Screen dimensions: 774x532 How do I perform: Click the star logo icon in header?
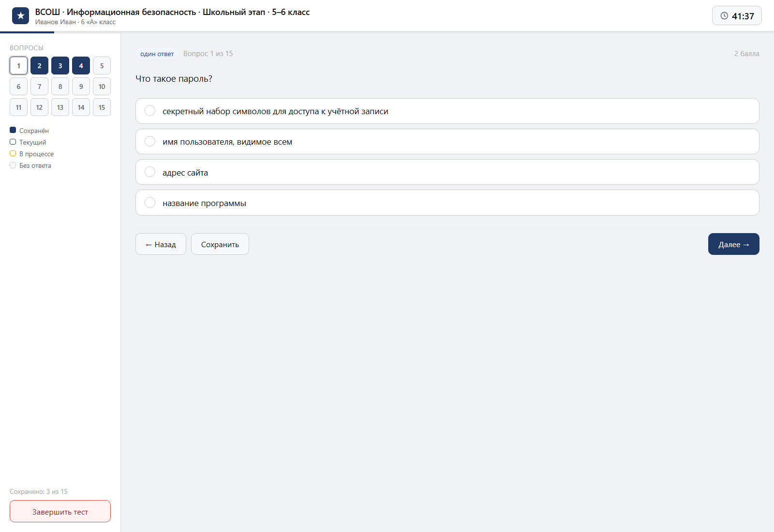20,16
